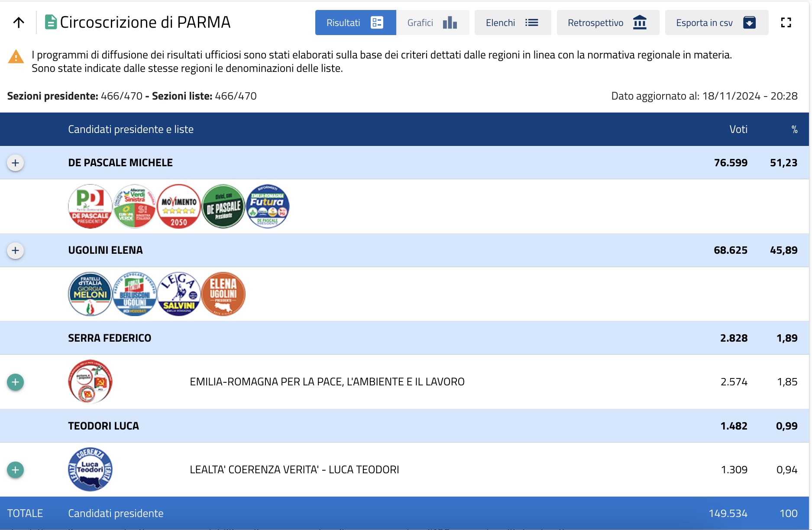
Task: Expand Emilia-Romagna per la Pace list row
Action: [x=16, y=382]
